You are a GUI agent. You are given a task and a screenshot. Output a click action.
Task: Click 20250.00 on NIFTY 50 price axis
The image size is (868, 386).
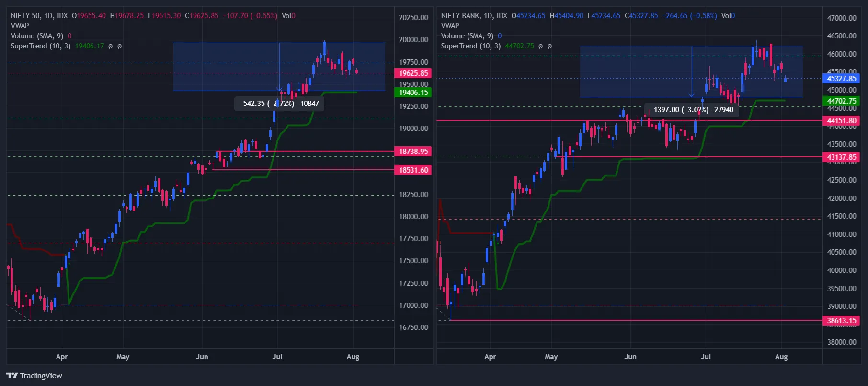pyautogui.click(x=413, y=18)
